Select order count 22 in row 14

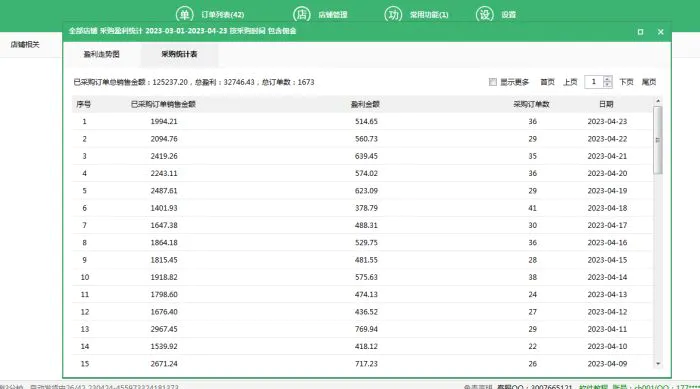click(x=533, y=347)
